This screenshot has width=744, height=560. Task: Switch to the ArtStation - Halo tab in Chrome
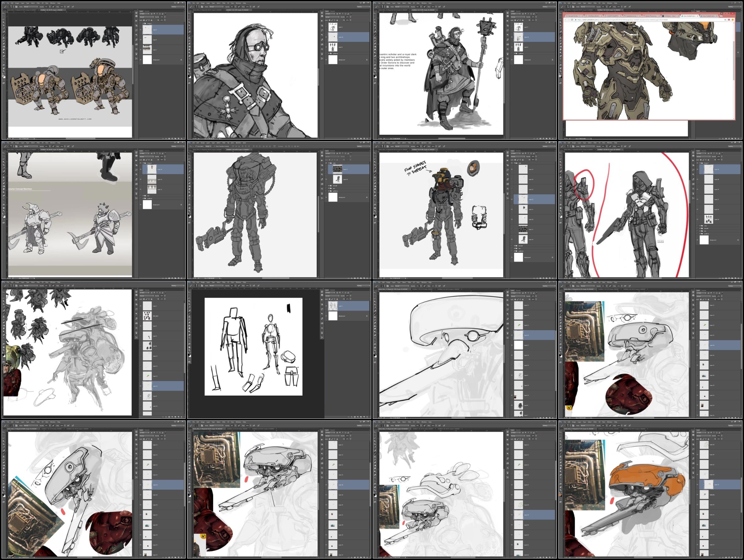[x=670, y=16]
